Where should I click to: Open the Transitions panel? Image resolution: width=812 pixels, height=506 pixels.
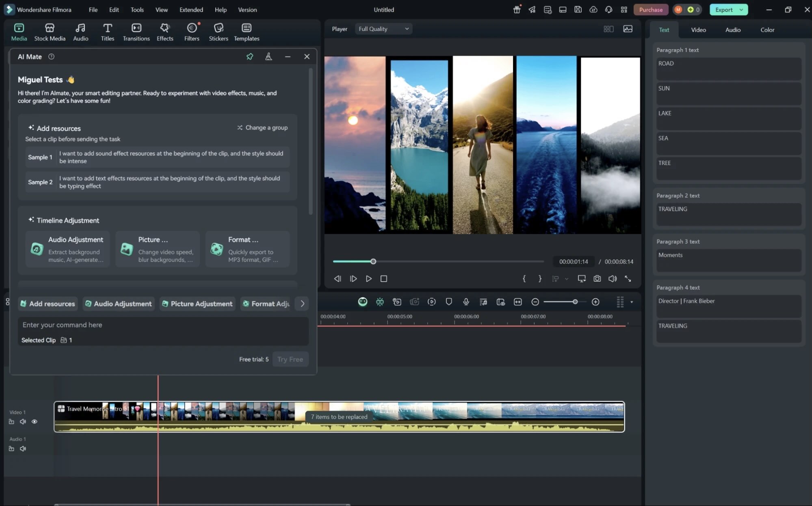[136, 32]
